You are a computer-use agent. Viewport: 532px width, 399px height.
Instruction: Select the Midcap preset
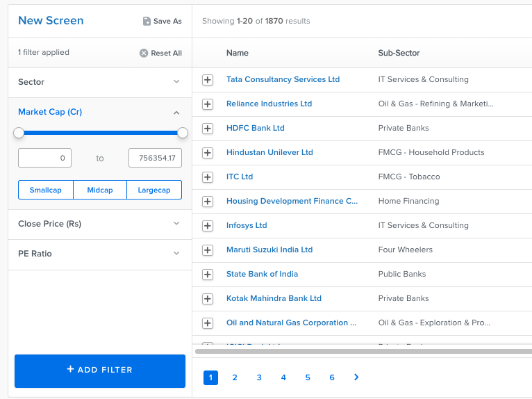(x=100, y=190)
